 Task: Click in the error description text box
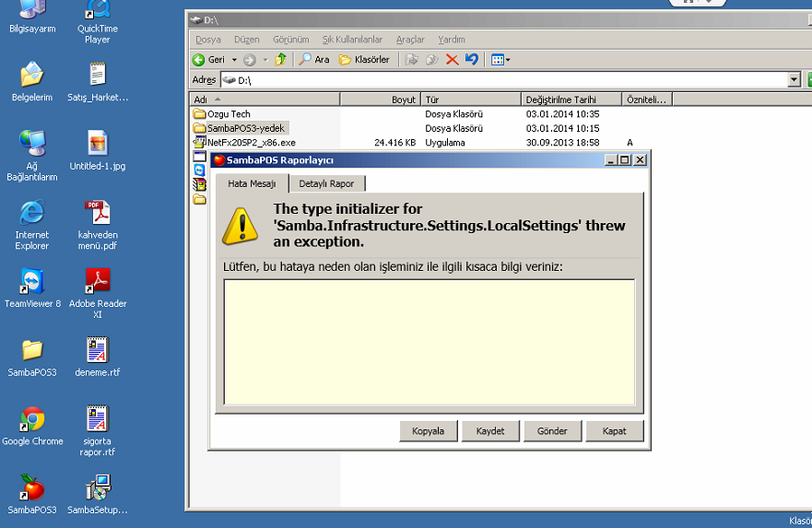(x=430, y=342)
